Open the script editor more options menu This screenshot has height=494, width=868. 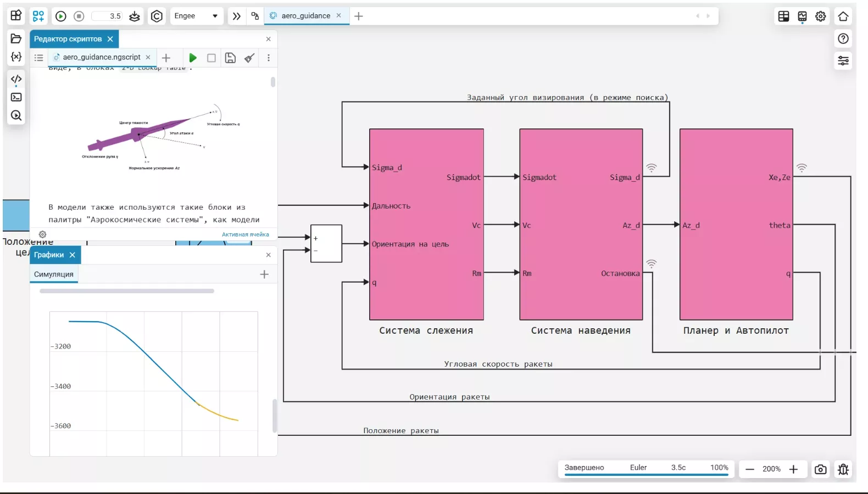[x=269, y=58]
